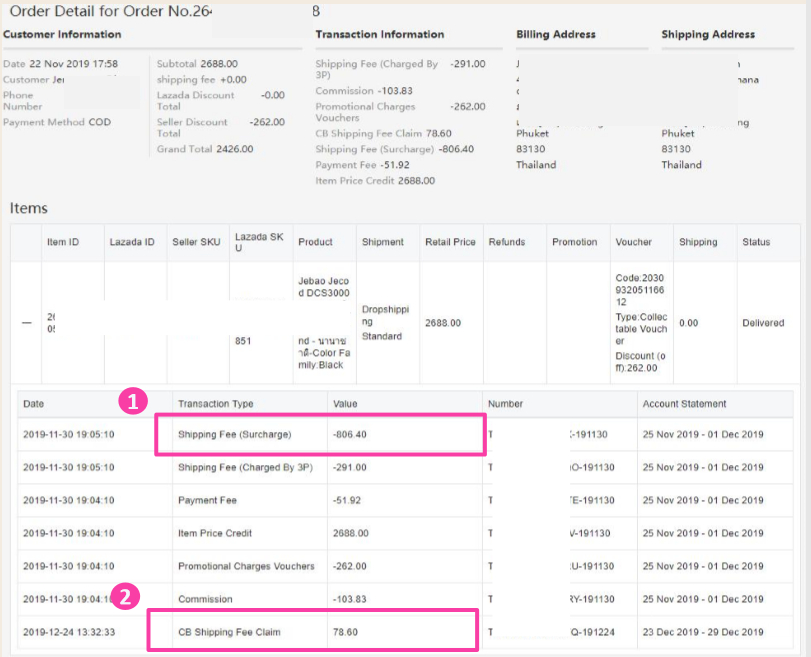Select the -806.40 value in transactions table
The height and width of the screenshot is (657, 811).
tap(350, 435)
